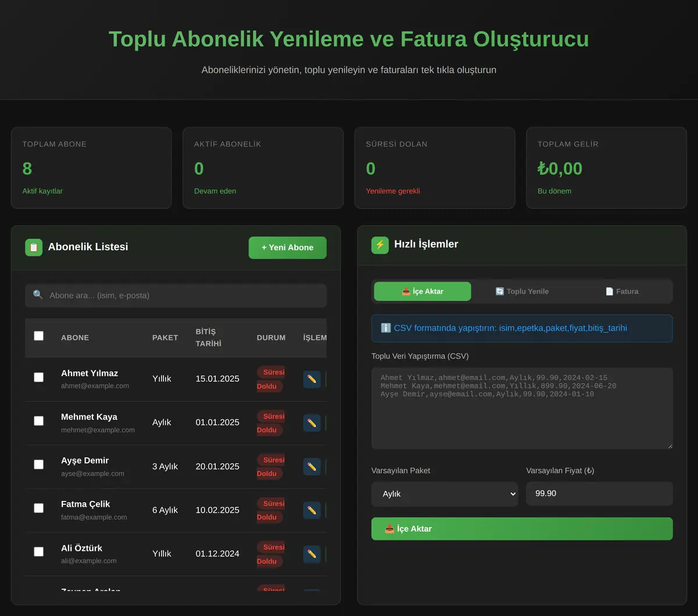The height and width of the screenshot is (616, 698).
Task: Click the DURUM column header
Action: tap(271, 337)
